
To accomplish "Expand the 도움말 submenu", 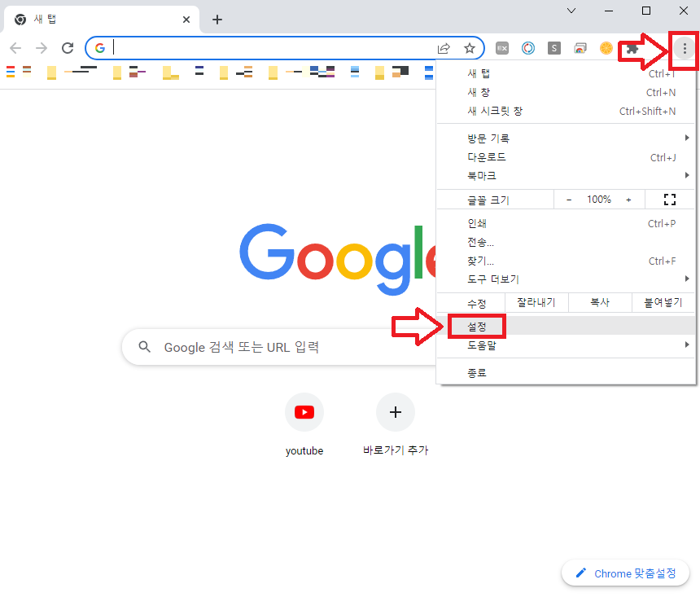I will click(x=566, y=345).
